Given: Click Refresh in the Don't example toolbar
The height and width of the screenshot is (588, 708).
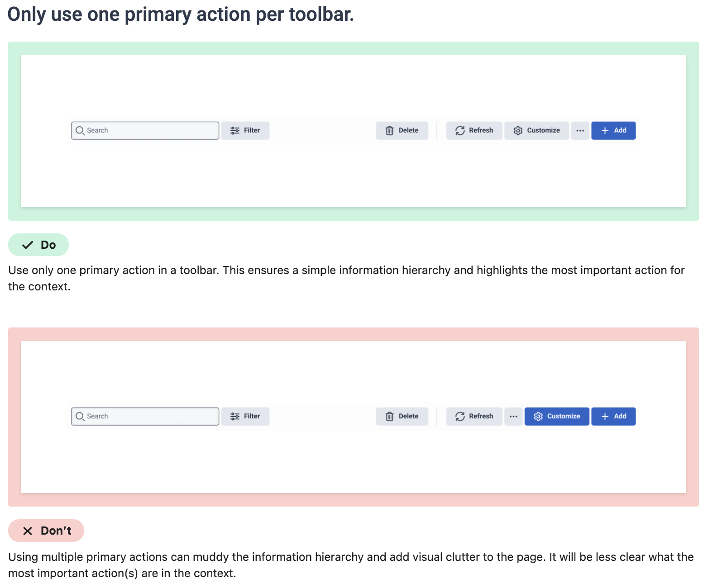Looking at the screenshot, I should pos(474,417).
